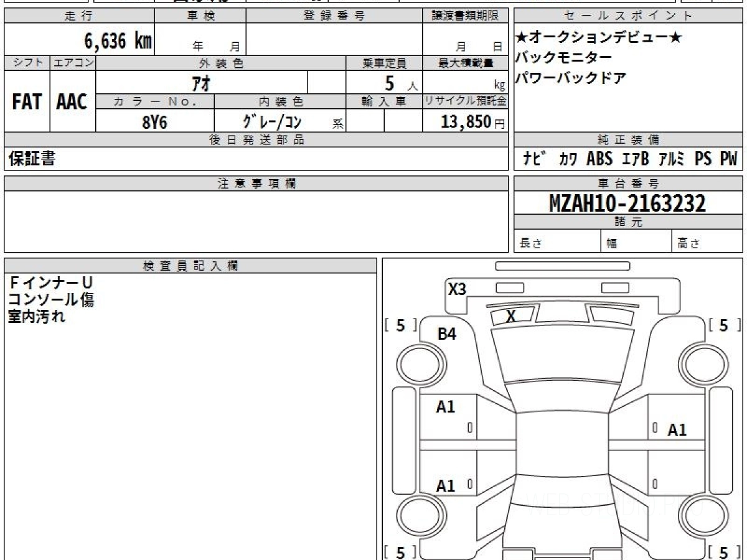Click the ABS equipment label
The height and width of the screenshot is (560, 747).
pyautogui.click(x=599, y=159)
